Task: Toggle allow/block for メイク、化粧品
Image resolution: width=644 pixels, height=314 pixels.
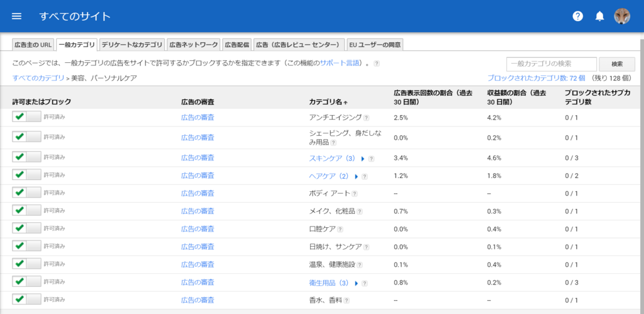Action: point(26,210)
